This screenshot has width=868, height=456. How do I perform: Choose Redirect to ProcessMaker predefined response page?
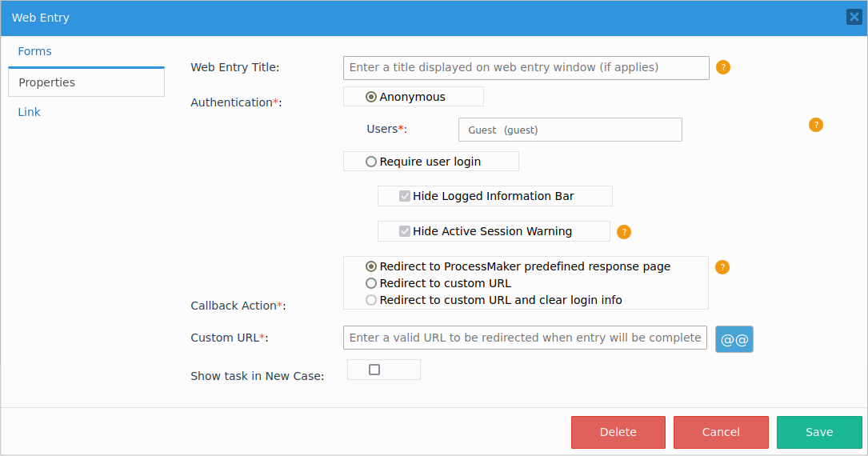click(371, 266)
